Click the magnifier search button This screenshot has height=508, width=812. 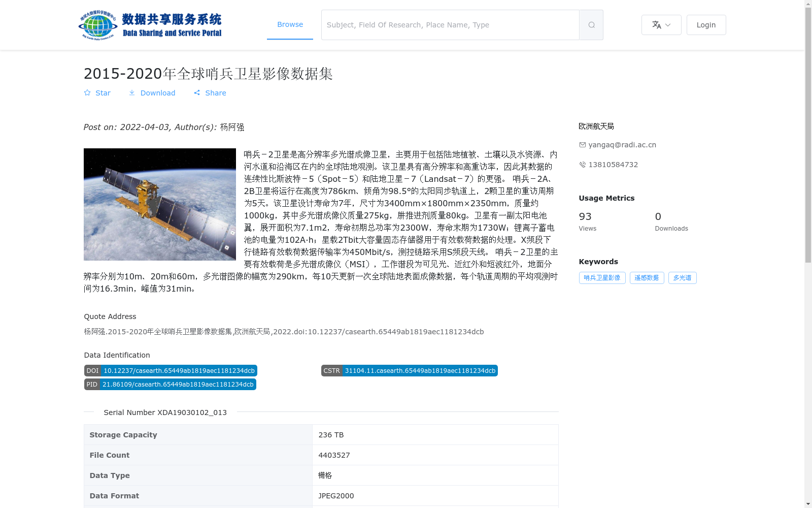[x=591, y=25]
